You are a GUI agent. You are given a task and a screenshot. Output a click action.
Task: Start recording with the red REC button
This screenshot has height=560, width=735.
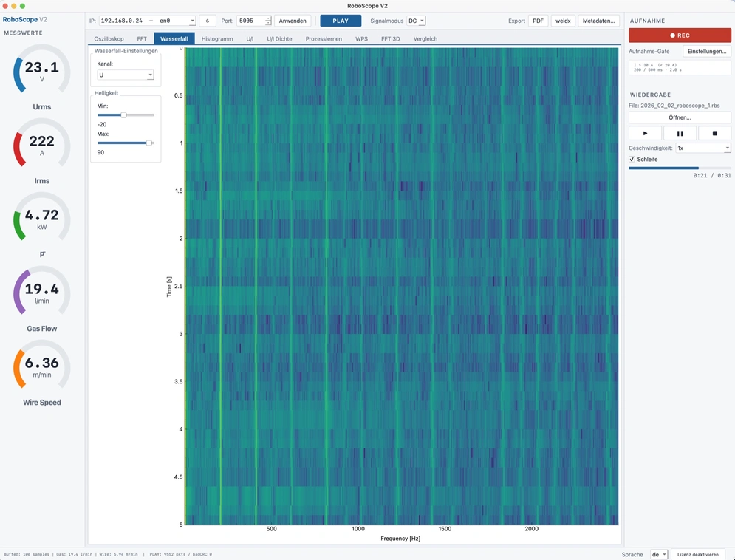tap(680, 35)
